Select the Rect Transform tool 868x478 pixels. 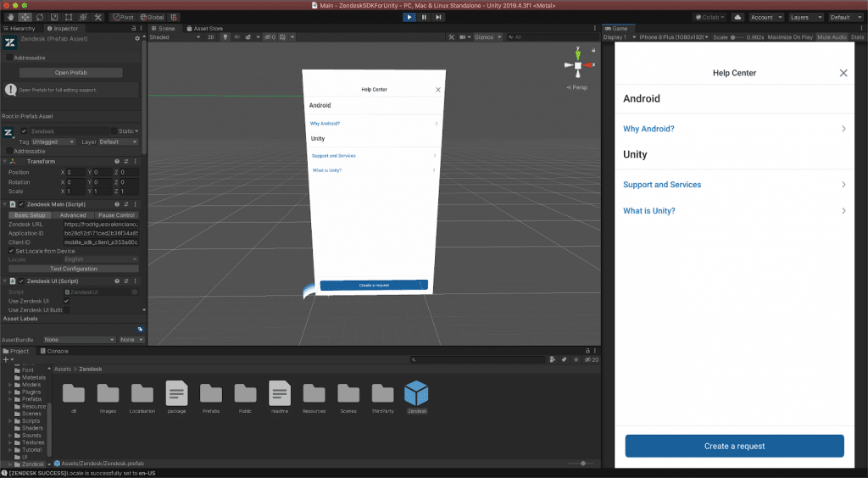tap(69, 17)
